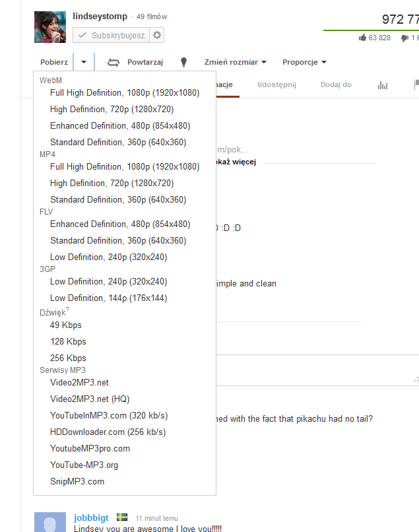Click the Pobierz download button
This screenshot has width=419, height=532.
click(x=54, y=62)
